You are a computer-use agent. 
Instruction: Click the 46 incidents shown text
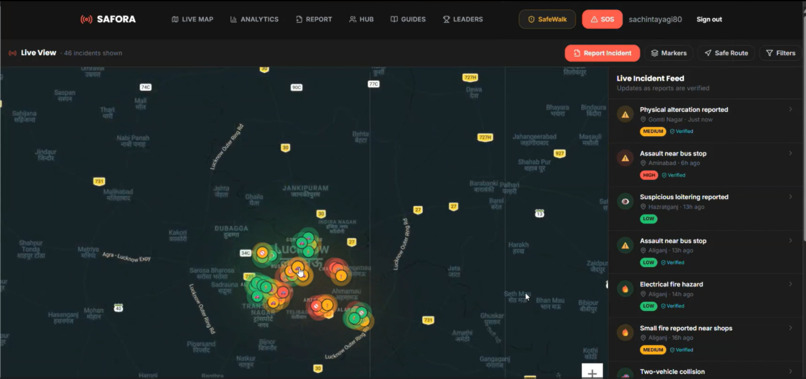click(93, 53)
